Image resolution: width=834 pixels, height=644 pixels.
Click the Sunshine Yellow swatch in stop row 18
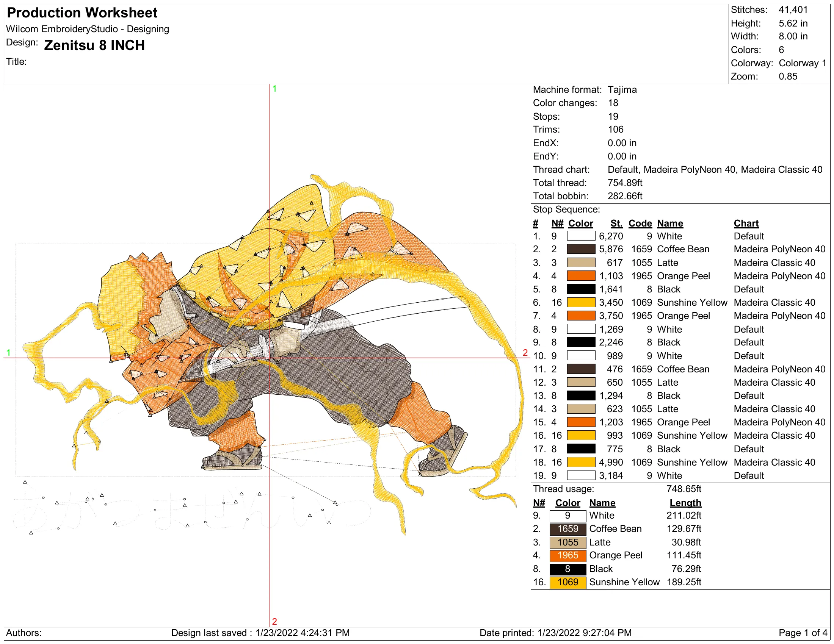[581, 463]
